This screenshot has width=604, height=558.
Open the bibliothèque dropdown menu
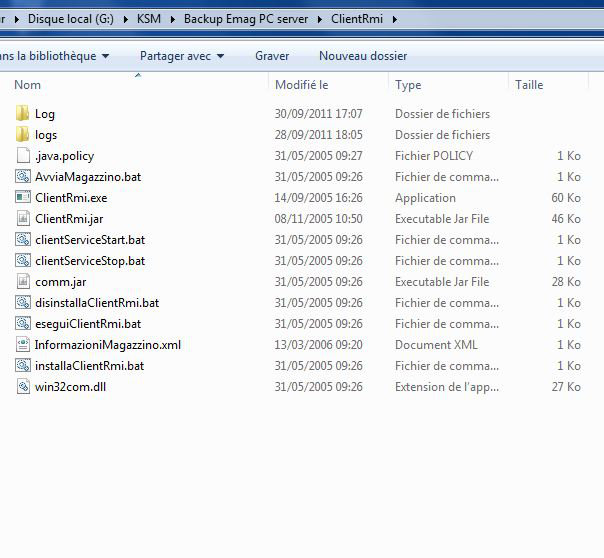pyautogui.click(x=54, y=56)
